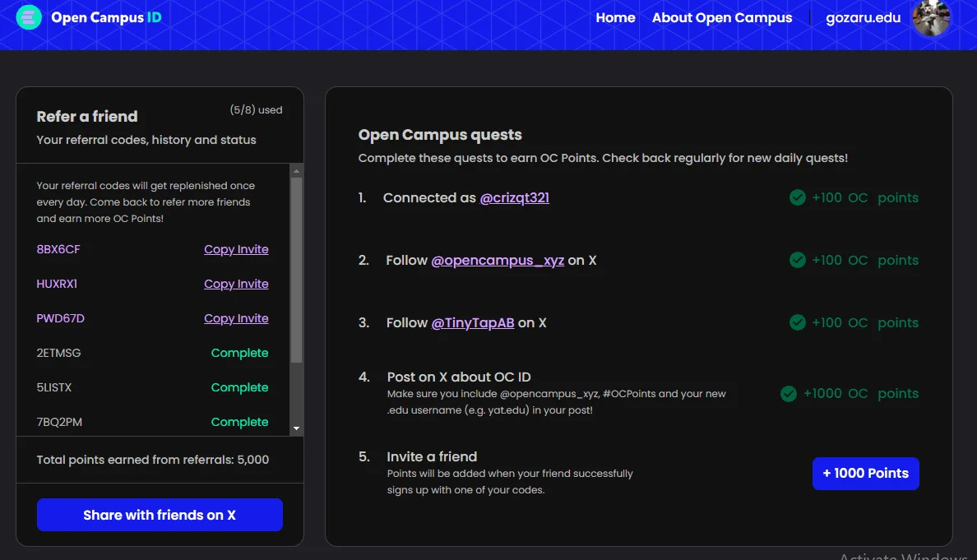The width and height of the screenshot is (977, 560).
Task: Click Your referral codes, history and status
Action: [x=146, y=140]
